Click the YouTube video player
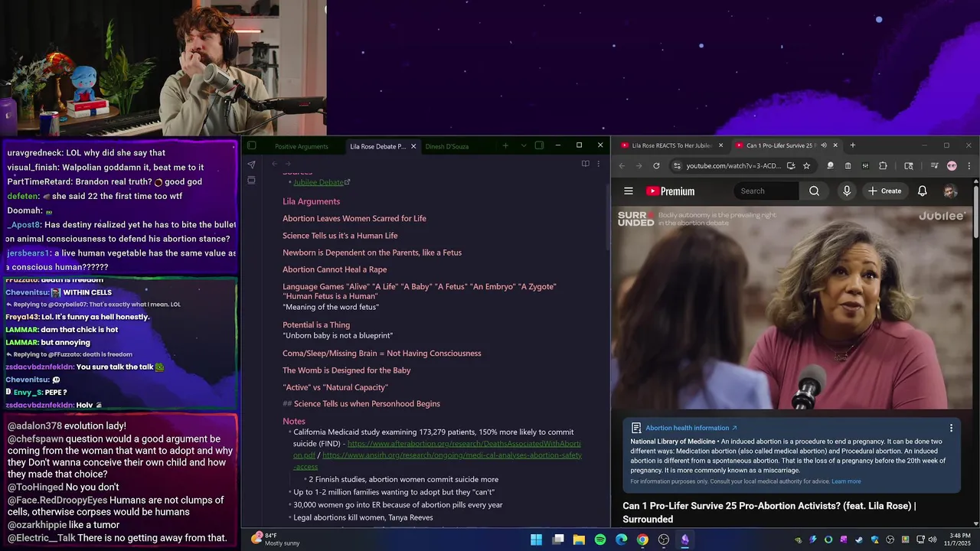The width and height of the screenshot is (980, 551). click(x=792, y=308)
